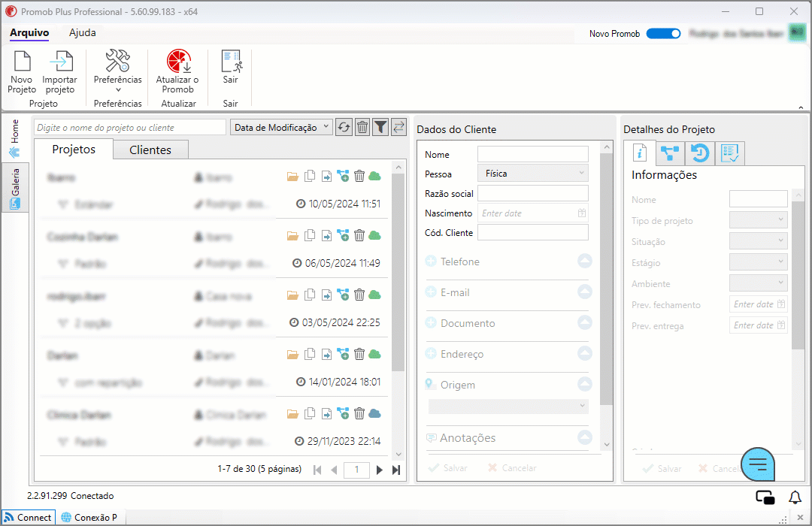Viewport: 812px width, 526px height.
Task: Delete the project dated 29/11/2023 22:14
Action: click(x=359, y=413)
